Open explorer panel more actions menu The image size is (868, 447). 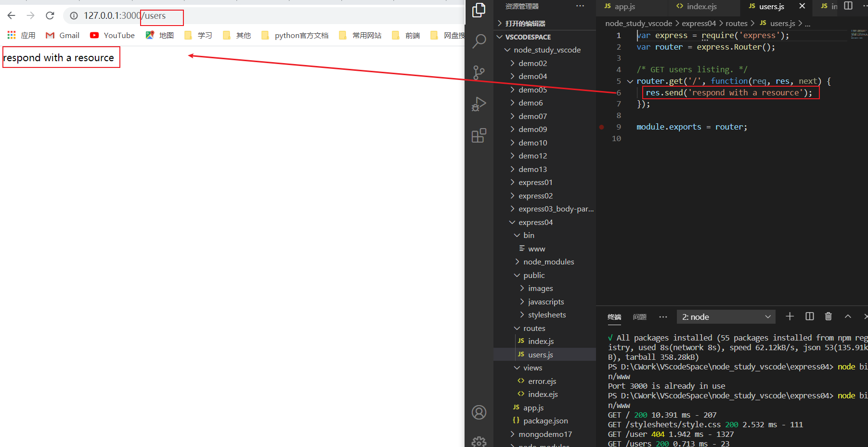tap(580, 6)
